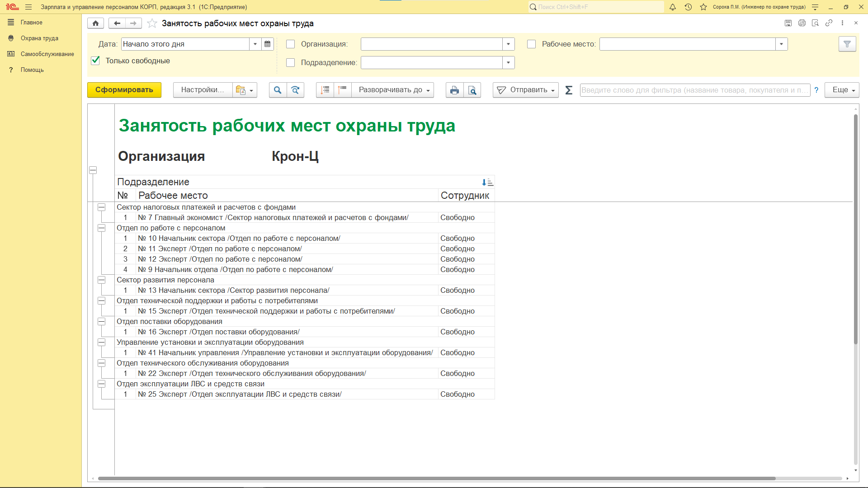Expand the 'Подразделение' combo box arrow
Image resolution: width=868 pixels, height=488 pixels.
point(509,63)
